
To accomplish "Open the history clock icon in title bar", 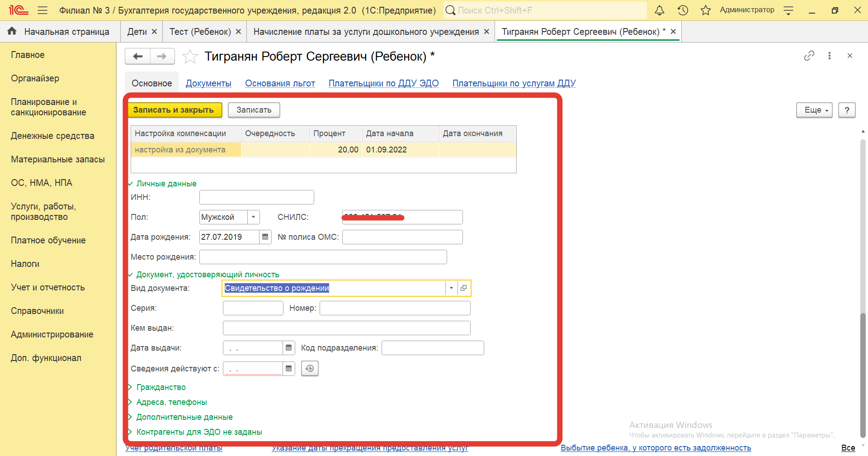I will click(683, 10).
